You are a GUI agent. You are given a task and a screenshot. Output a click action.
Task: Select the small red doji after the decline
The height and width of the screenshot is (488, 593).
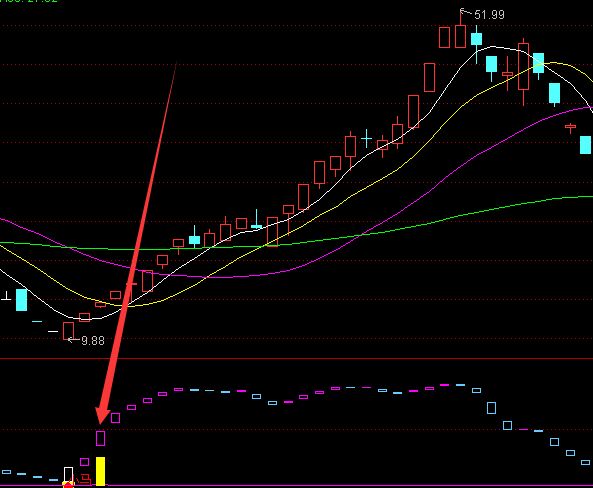click(x=570, y=127)
